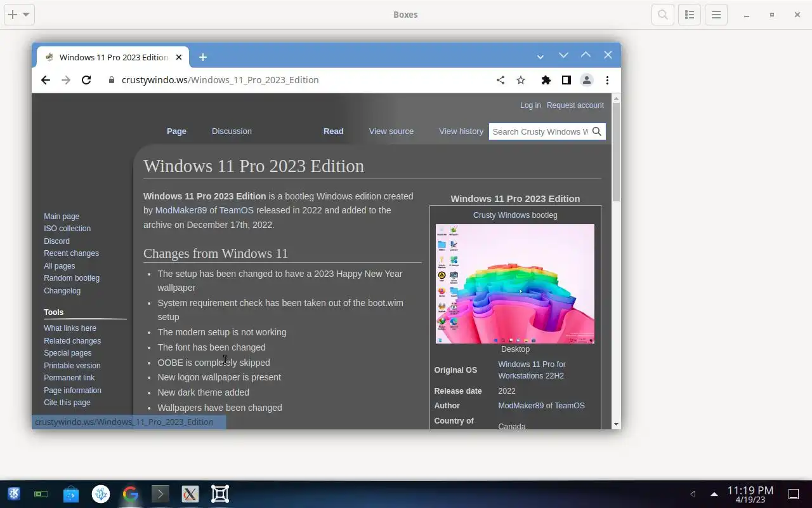Open the tab search dropdown chevron
This screenshot has width=812, height=508.
coord(540,57)
